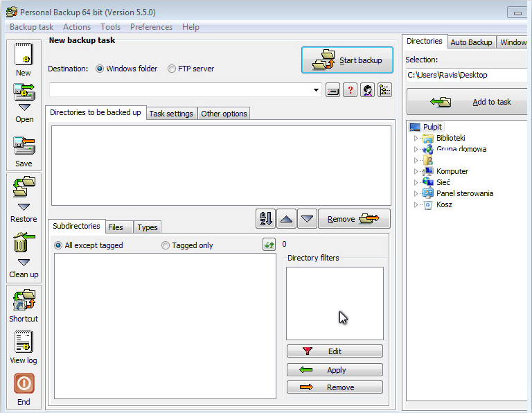Open Actions menu
Viewport: 532px width, 413px height.
pos(77,27)
